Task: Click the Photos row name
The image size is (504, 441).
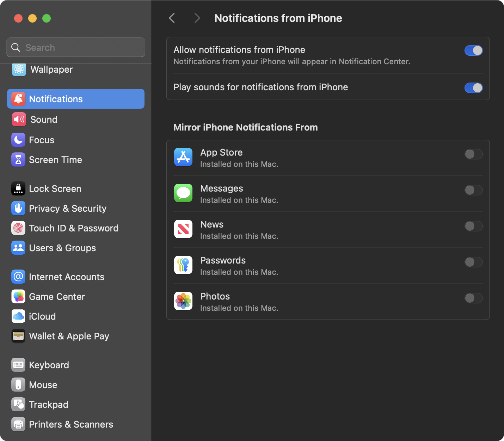Action: [215, 296]
